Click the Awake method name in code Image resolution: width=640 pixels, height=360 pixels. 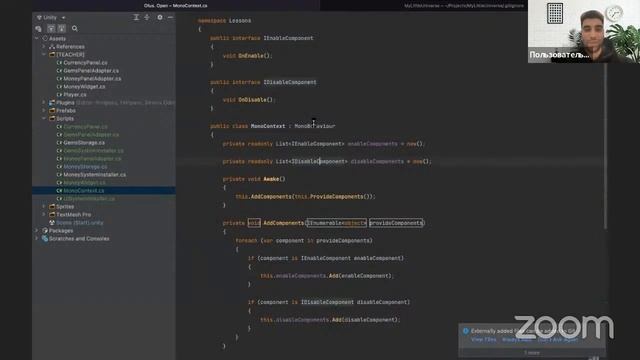point(271,179)
